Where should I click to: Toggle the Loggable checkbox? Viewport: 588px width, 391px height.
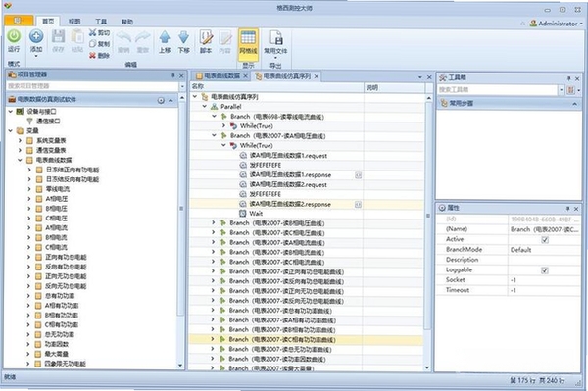pos(545,270)
